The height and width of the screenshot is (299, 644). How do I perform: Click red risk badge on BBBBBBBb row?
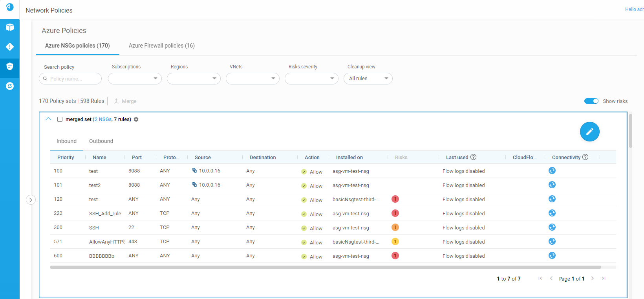click(395, 256)
